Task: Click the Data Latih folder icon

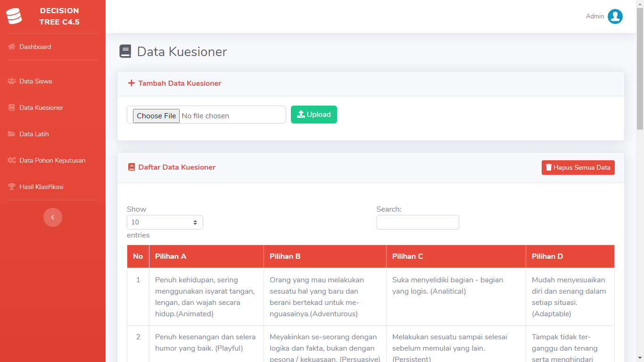Action: coord(10,134)
